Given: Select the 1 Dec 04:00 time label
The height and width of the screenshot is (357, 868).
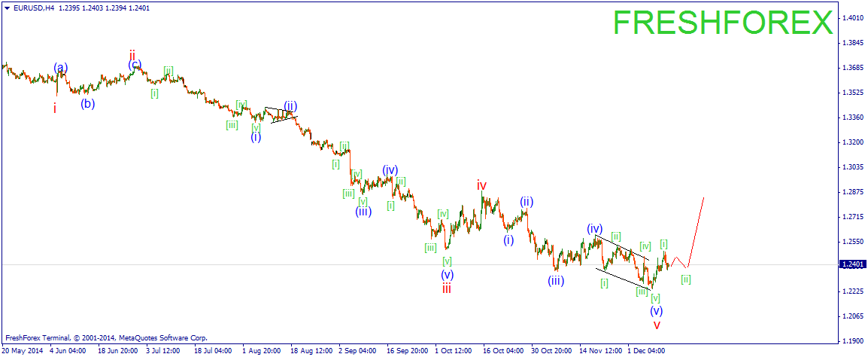Looking at the screenshot, I should point(646,350).
